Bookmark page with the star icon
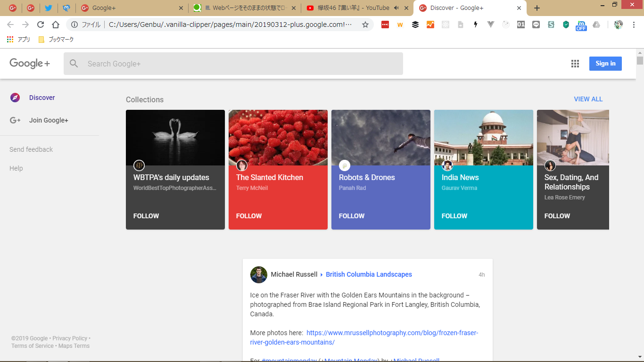The height and width of the screenshot is (362, 644). click(x=365, y=25)
